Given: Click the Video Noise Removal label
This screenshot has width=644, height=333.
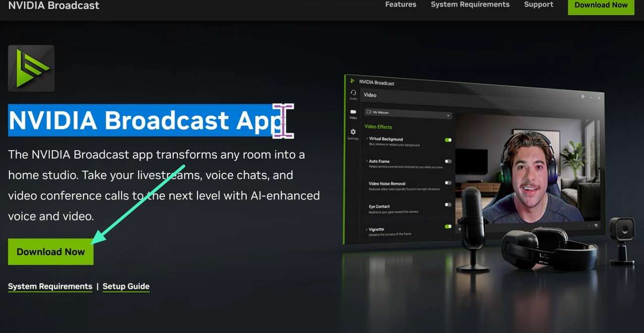Looking at the screenshot, I should 387,184.
